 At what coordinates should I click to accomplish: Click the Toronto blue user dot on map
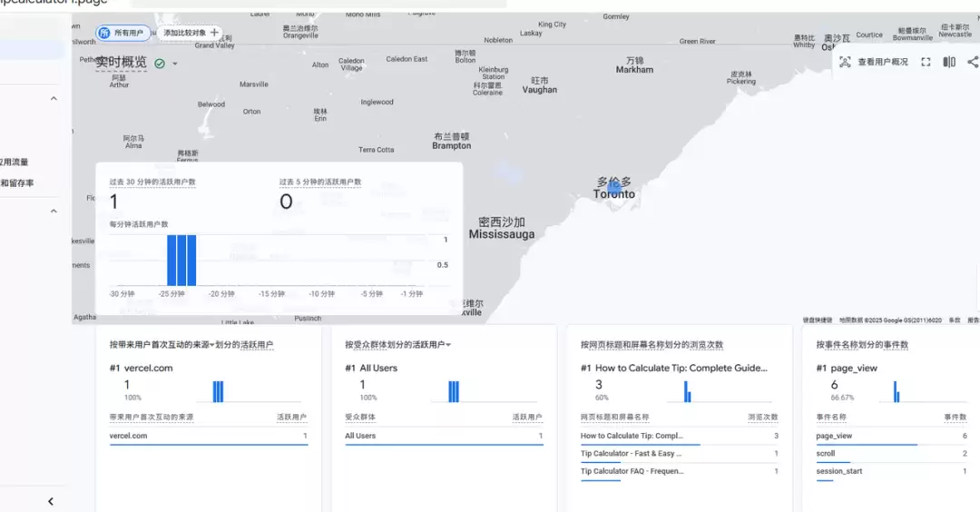613,188
